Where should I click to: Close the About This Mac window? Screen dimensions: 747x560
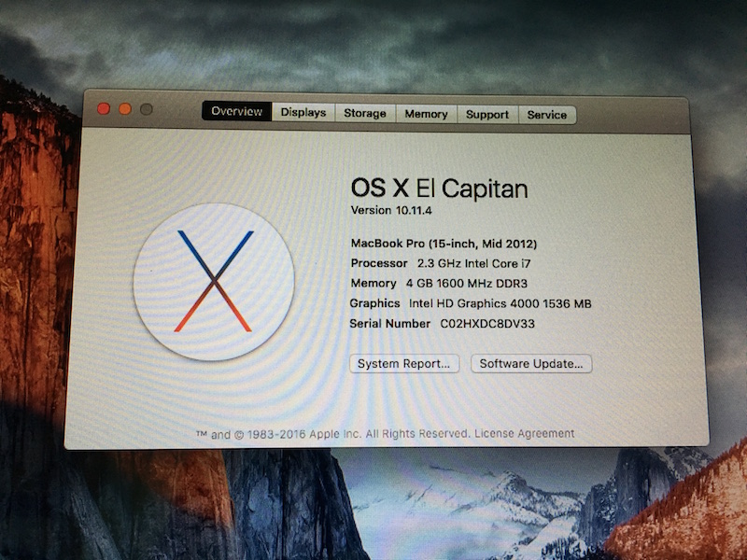104,108
